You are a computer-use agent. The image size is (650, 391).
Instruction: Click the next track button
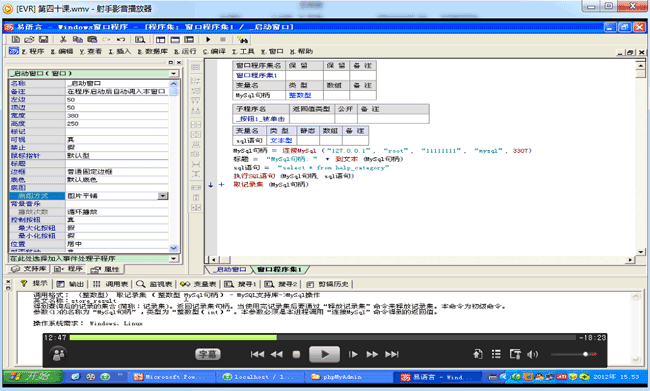point(392,355)
